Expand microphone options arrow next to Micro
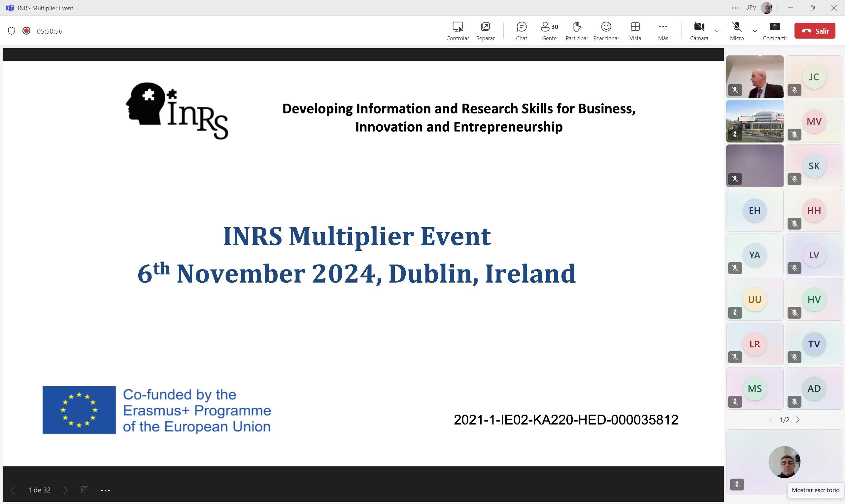845x504 pixels. point(755,31)
